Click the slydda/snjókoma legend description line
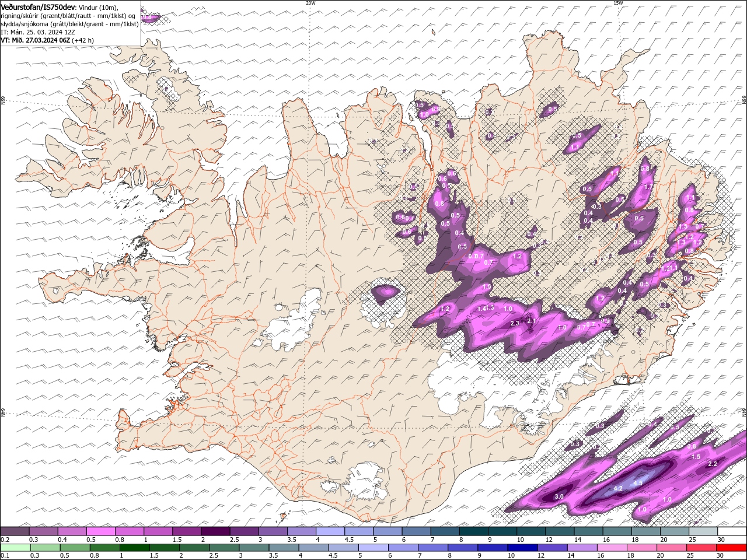The width and height of the screenshot is (747, 560). point(69,24)
